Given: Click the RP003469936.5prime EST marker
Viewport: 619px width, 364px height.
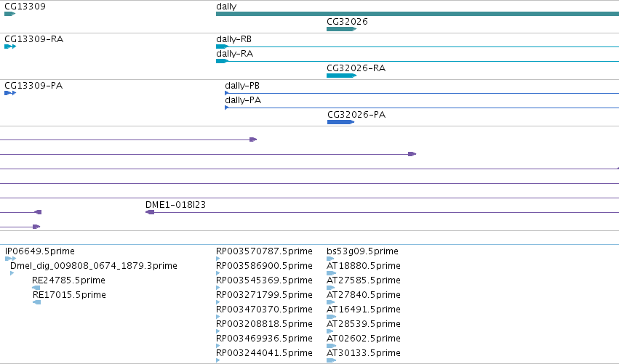Looking at the screenshot, I should 218,346.
